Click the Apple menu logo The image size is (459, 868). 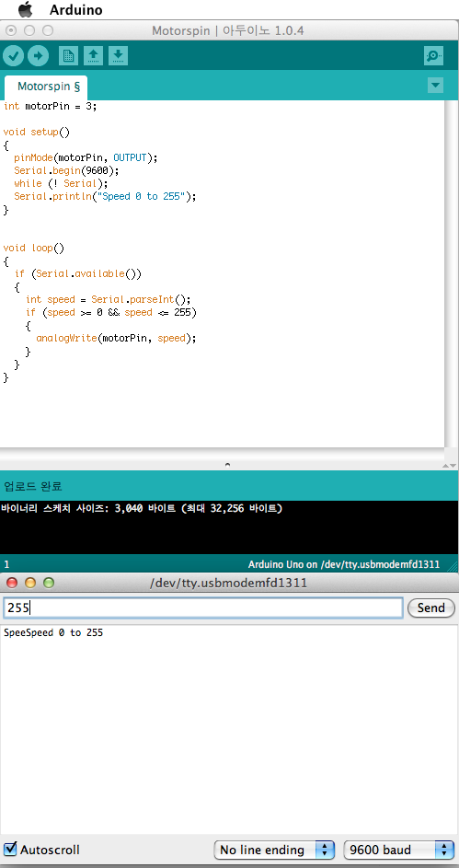point(26,9)
